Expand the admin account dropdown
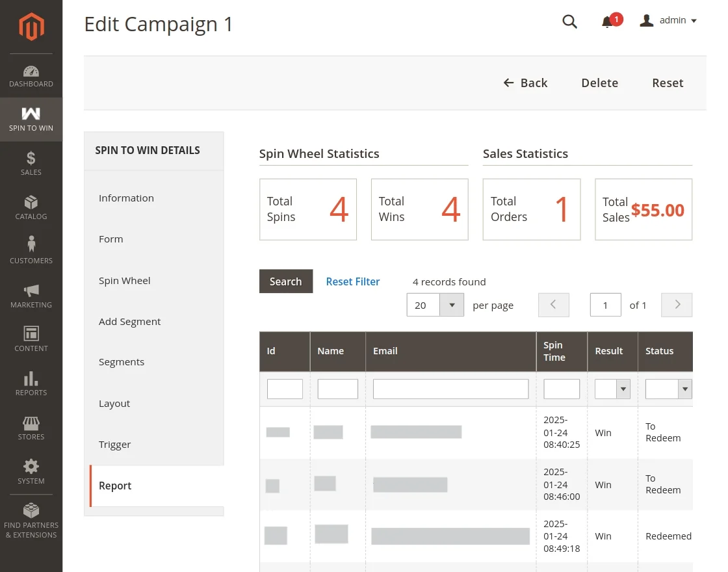 pos(669,21)
